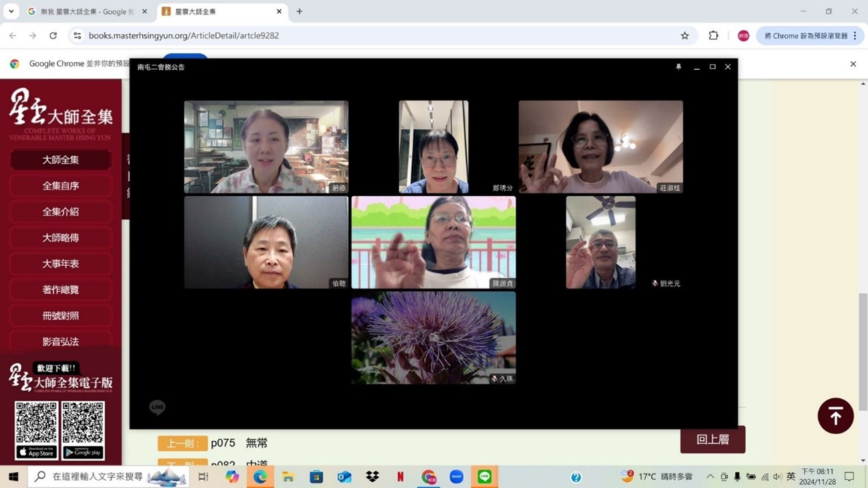Click the scroll-to-top arrow button

click(835, 416)
